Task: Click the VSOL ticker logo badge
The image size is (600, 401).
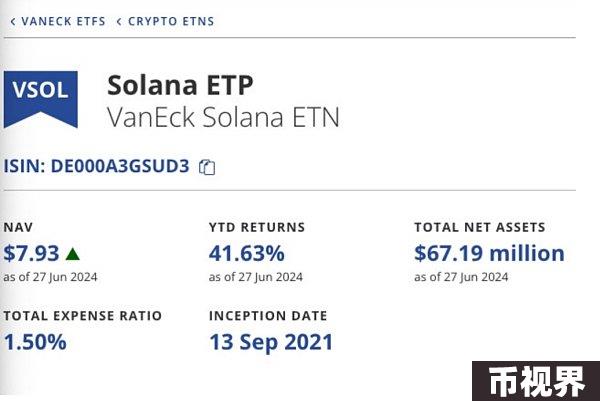Action: (41, 99)
